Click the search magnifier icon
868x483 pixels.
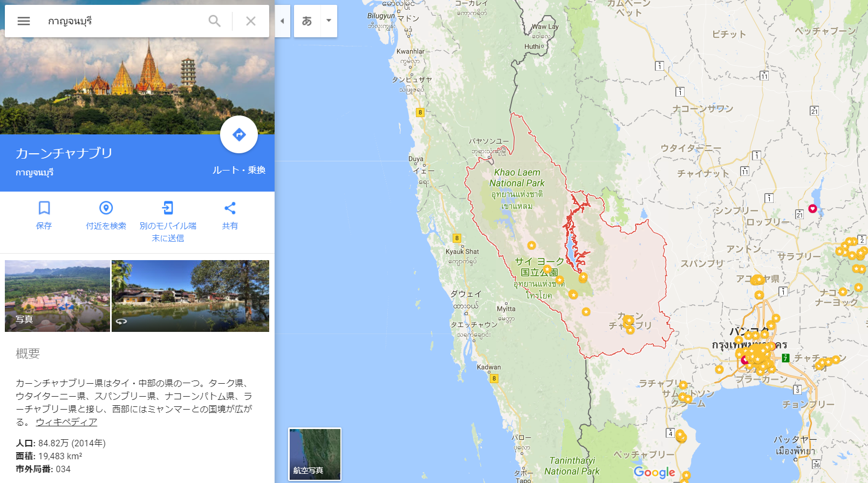(x=215, y=21)
